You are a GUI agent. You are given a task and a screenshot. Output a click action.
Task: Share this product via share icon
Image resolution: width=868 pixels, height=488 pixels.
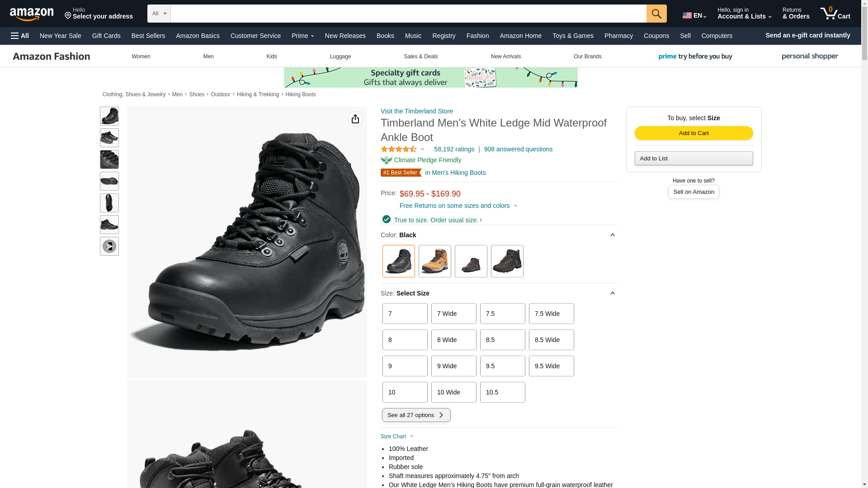(x=355, y=119)
